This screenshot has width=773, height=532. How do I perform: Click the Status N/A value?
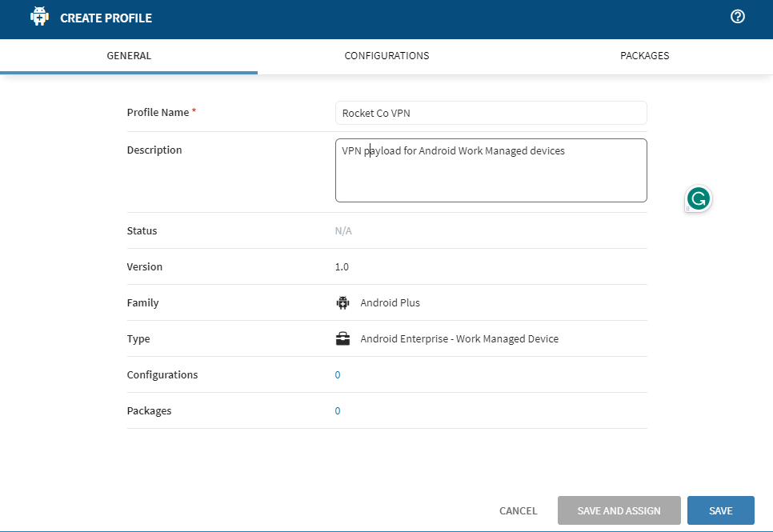[x=343, y=231]
